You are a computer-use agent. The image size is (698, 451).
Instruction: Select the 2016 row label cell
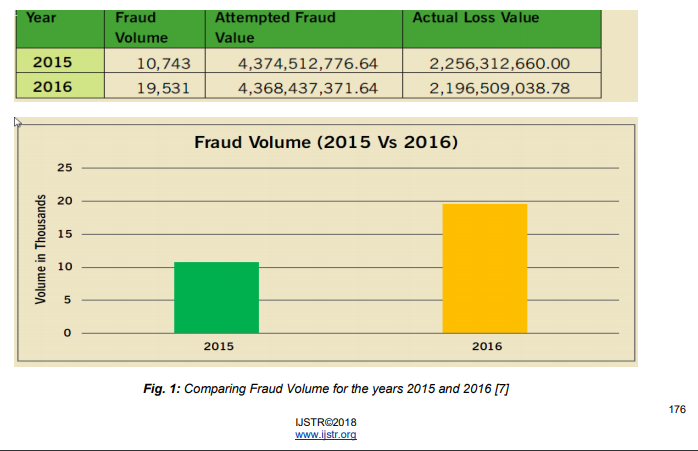60,86
